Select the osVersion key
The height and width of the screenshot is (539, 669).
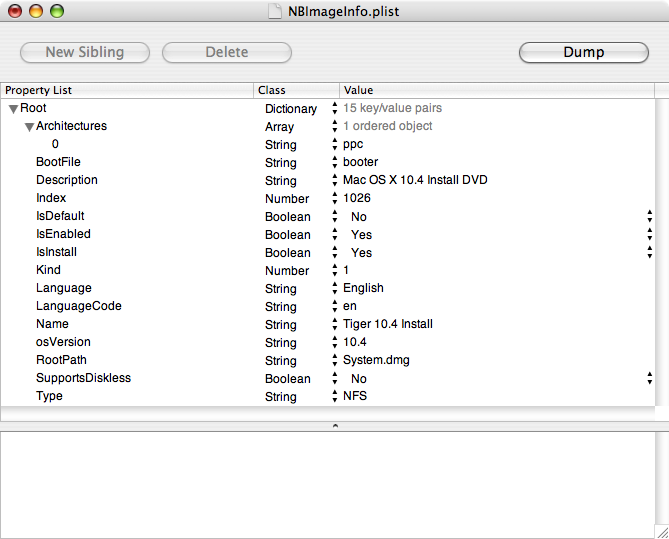pyautogui.click(x=63, y=342)
